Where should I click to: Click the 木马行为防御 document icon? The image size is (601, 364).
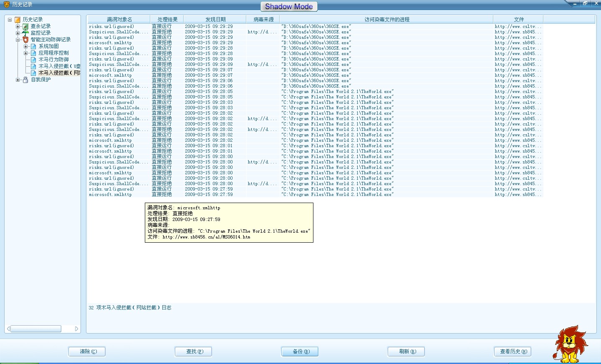33,60
